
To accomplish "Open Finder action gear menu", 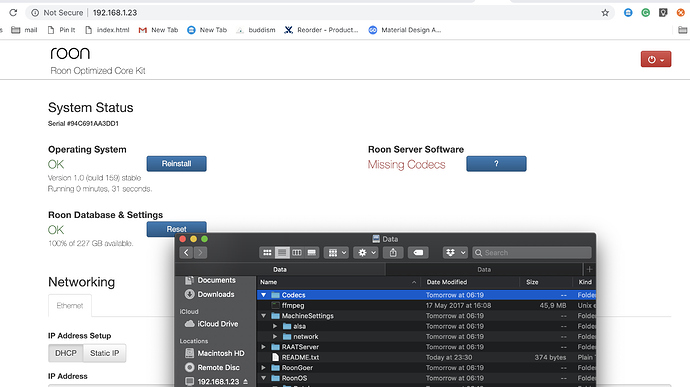I will click(x=366, y=253).
